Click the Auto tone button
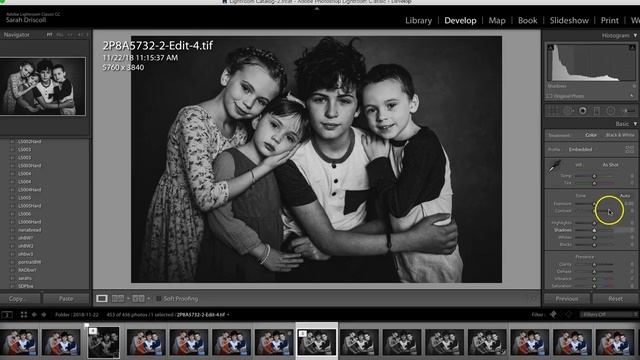This screenshot has height=360, width=640. tap(625, 196)
